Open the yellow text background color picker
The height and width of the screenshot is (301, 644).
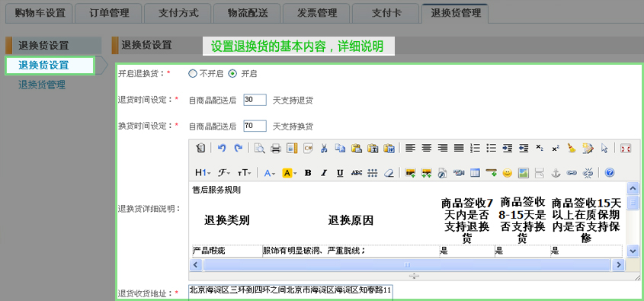[290, 173]
